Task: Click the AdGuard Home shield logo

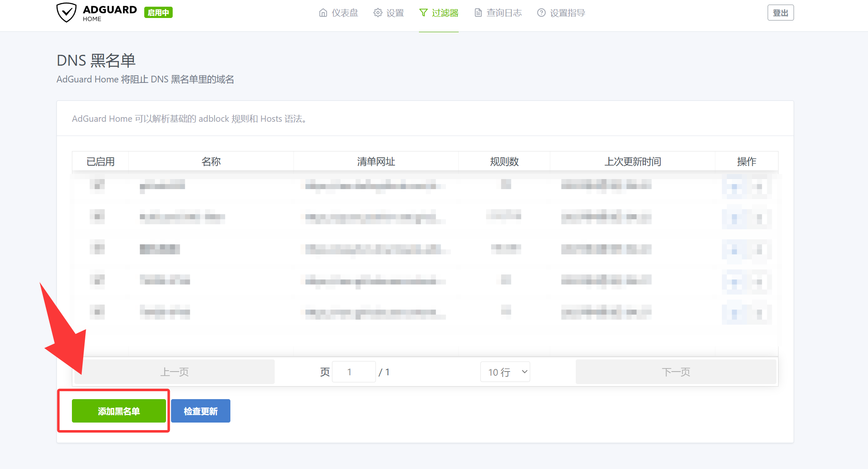Action: click(x=66, y=13)
